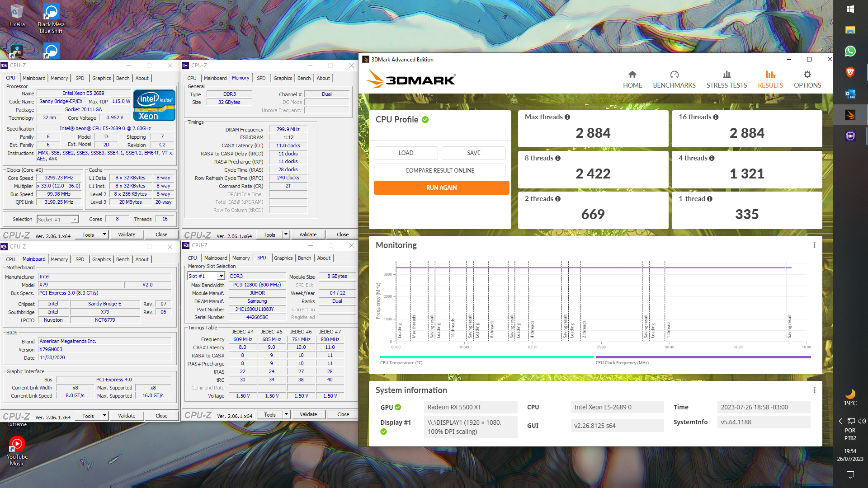Image resolution: width=868 pixels, height=488 pixels.
Task: Open the YouTube Music desktop shortcut
Action: [17, 451]
